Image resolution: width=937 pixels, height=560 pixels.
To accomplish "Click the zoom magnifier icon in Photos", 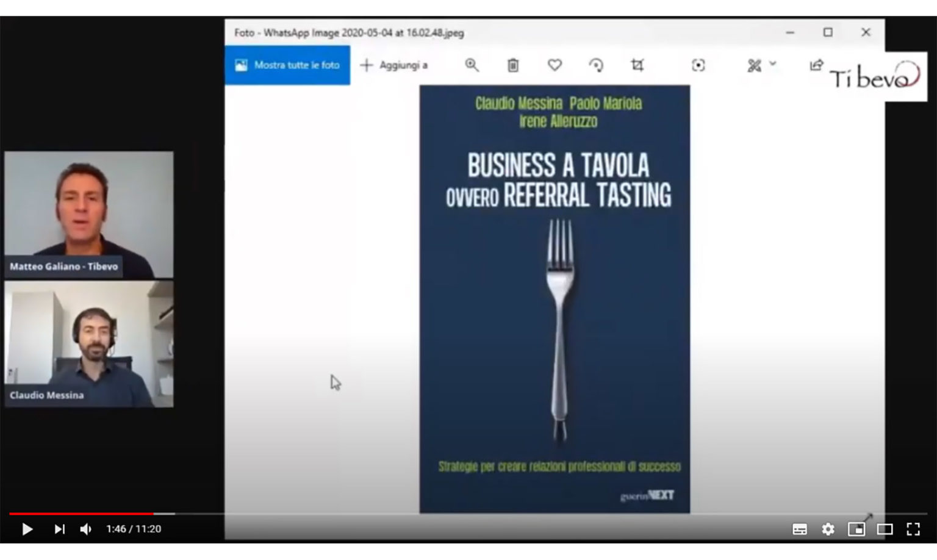I will pyautogui.click(x=472, y=65).
